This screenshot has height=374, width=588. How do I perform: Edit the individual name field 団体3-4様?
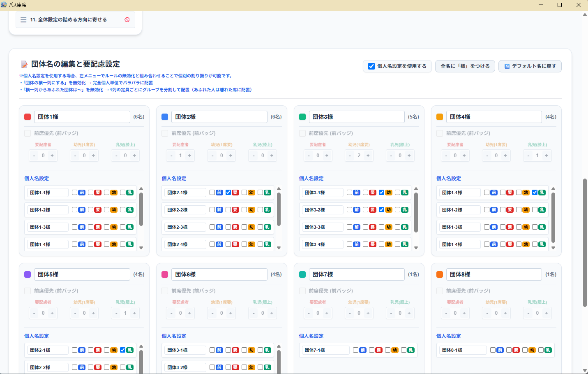pos(323,244)
